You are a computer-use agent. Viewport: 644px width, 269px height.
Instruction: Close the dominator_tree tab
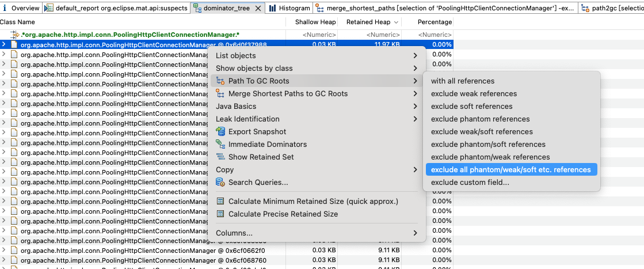pos(258,8)
